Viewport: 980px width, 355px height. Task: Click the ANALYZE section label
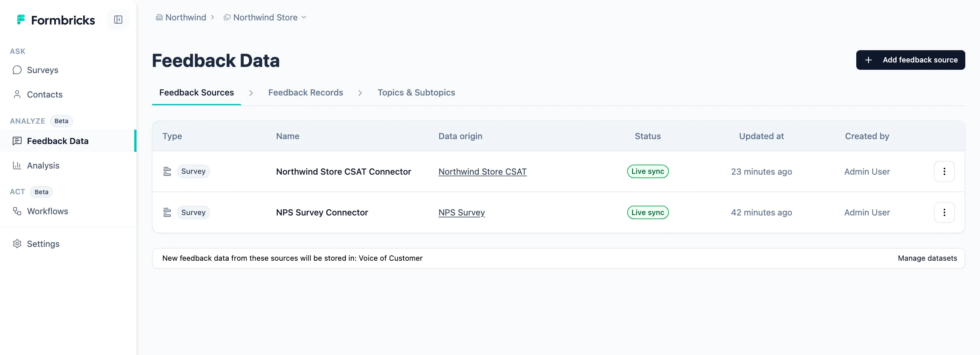[27, 121]
